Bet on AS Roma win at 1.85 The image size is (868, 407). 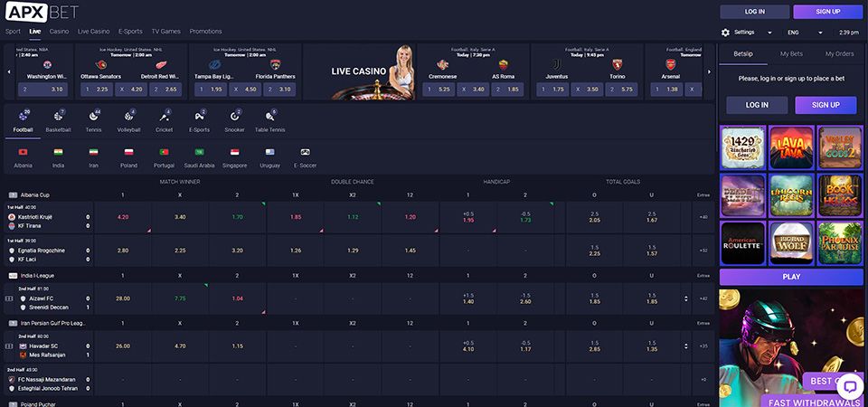(x=507, y=90)
